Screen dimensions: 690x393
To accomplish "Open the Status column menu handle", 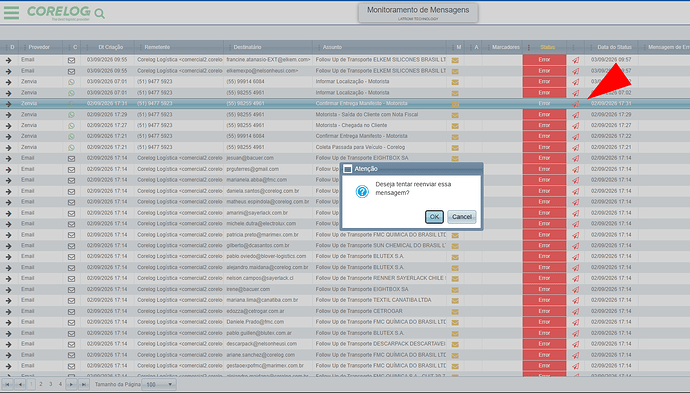I will tap(529, 47).
